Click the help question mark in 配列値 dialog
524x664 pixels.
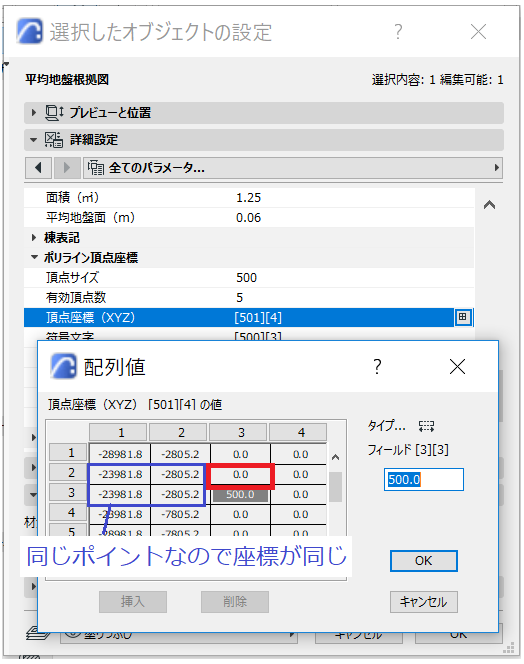377,367
